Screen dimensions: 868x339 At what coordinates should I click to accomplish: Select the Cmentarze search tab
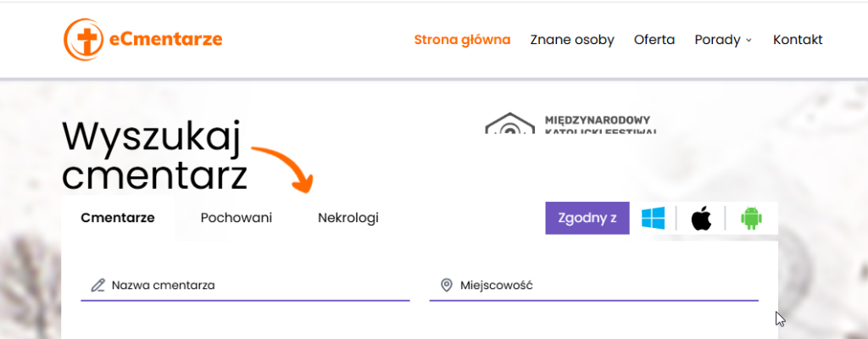pos(118,218)
